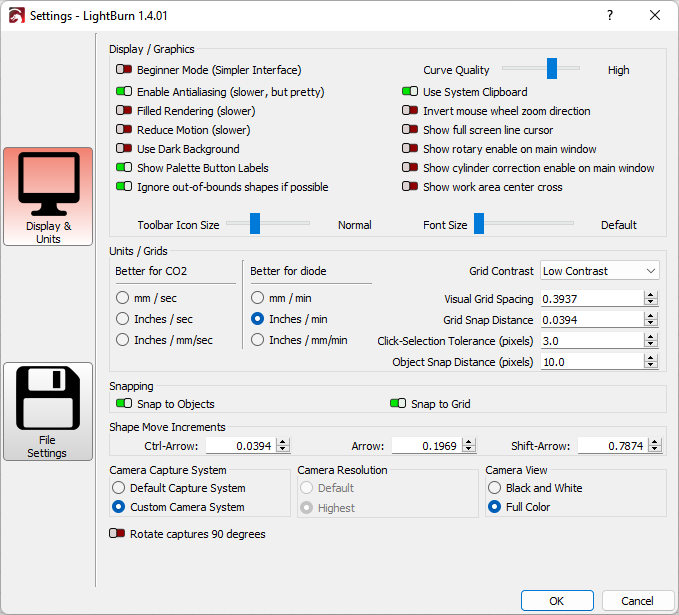The width and height of the screenshot is (679, 615).
Task: Select Inches / mm/min units
Action: 257,340
